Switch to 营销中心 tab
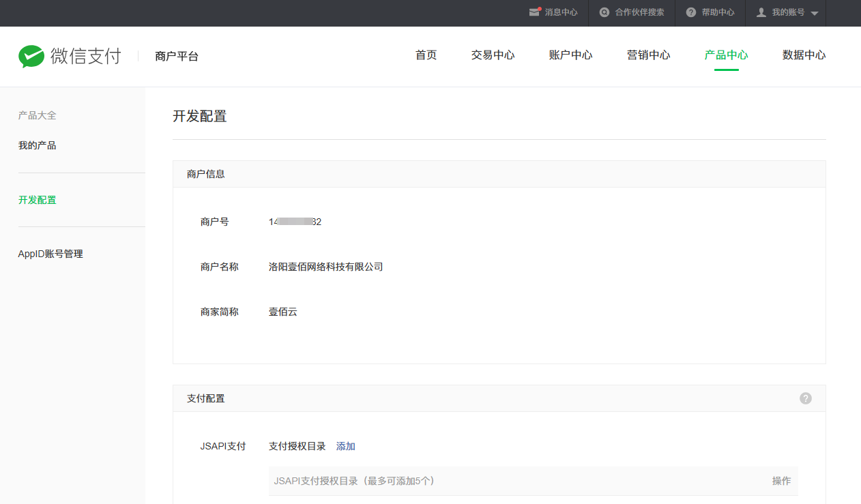 648,55
